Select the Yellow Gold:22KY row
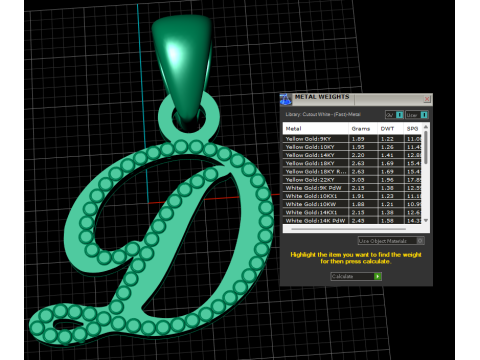The width and height of the screenshot is (480, 360). click(352, 180)
